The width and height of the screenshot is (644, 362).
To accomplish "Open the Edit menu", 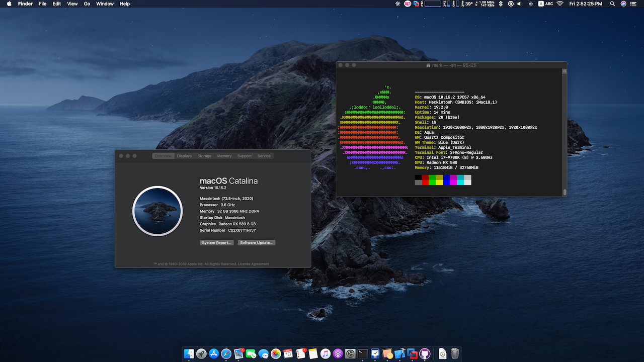I will 57,4.
